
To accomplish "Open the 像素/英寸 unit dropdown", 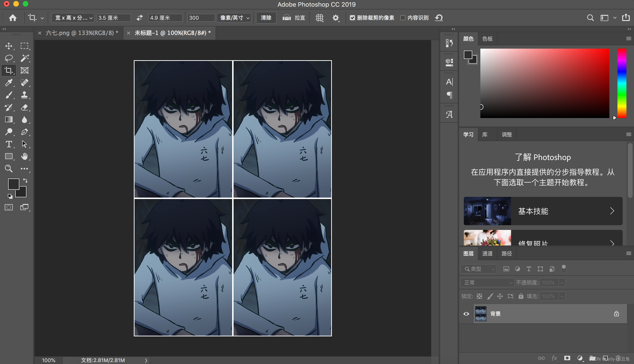I will (234, 18).
